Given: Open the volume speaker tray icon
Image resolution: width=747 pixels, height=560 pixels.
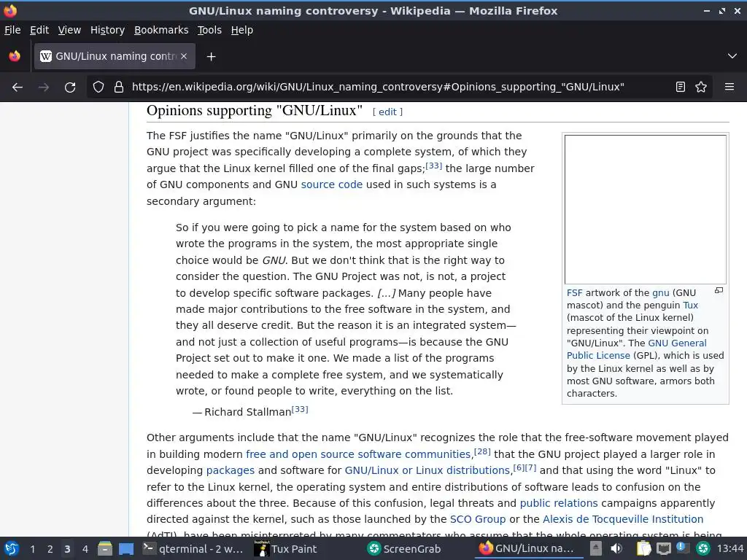Looking at the screenshot, I should click(616, 548).
